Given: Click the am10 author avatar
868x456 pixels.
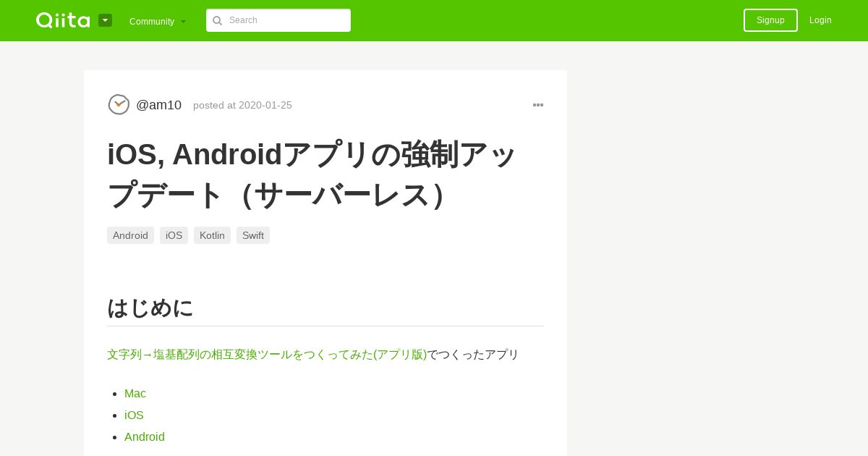Looking at the screenshot, I should pos(119,104).
